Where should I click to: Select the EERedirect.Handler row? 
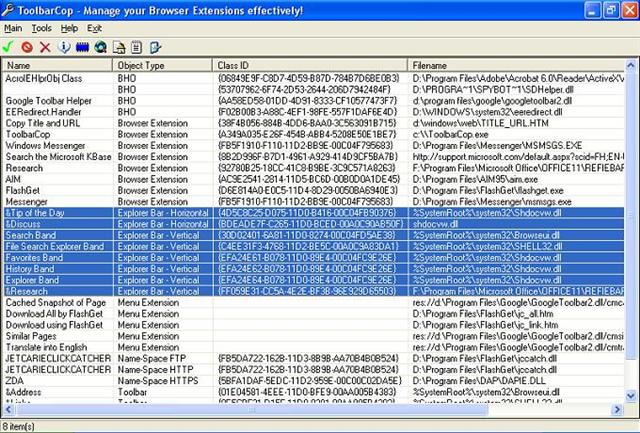coord(313,112)
